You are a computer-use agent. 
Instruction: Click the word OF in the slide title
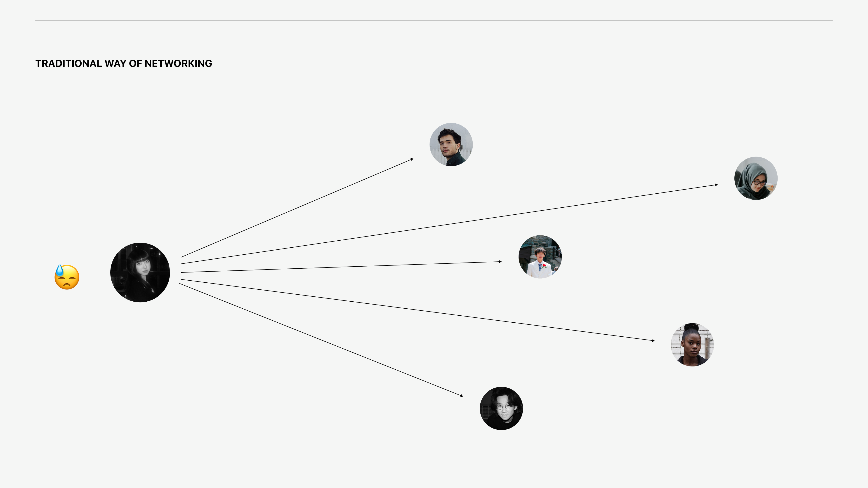(135, 64)
